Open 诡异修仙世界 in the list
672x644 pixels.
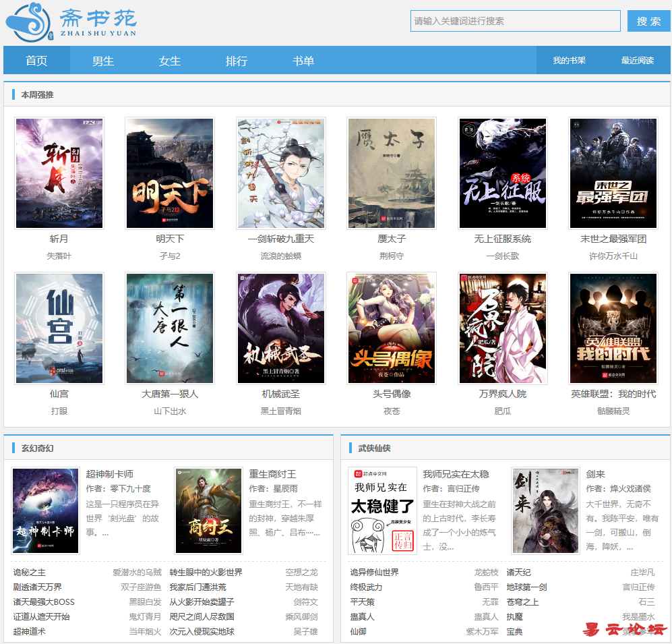point(374,573)
